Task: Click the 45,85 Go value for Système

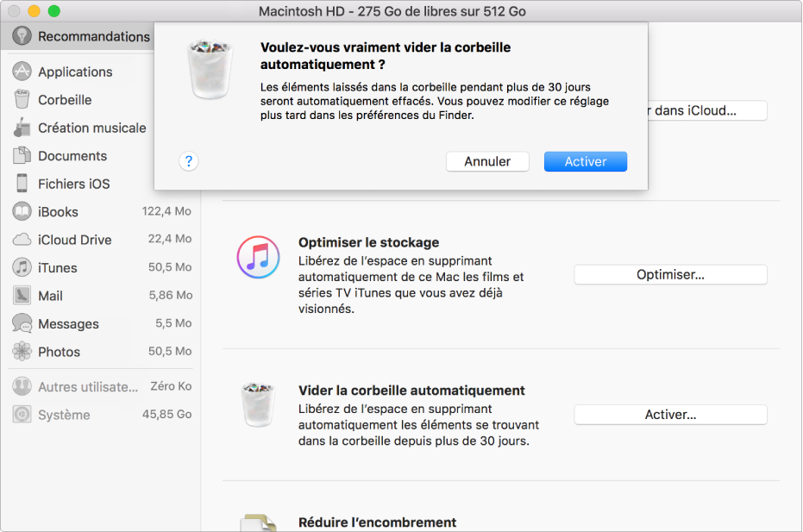Action: (x=166, y=414)
